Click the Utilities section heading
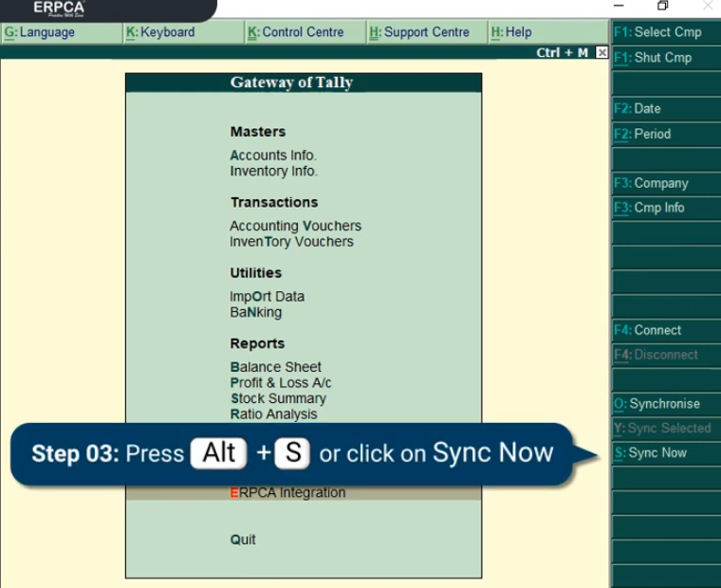Viewport: 721px width, 588px height. pos(255,272)
